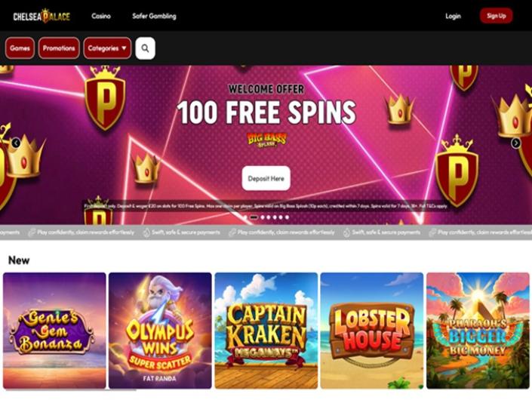
Task: Play the Lobster House game
Action: [372, 331]
